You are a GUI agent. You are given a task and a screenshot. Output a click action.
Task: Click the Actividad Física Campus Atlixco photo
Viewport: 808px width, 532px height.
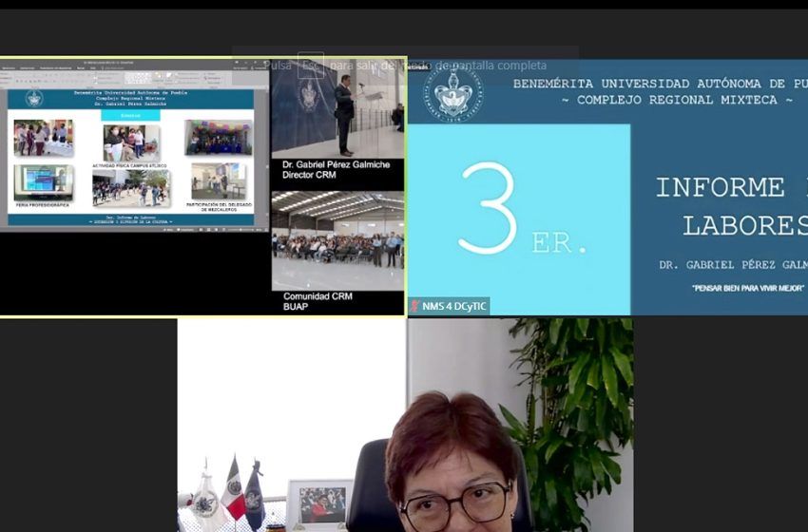[x=131, y=143]
